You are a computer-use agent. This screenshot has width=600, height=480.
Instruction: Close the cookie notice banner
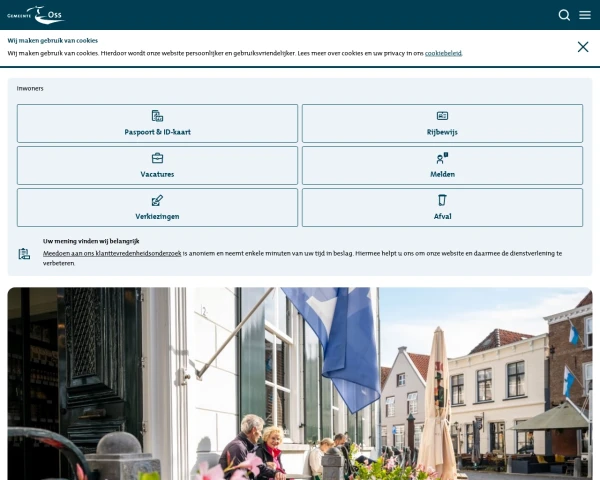[583, 47]
